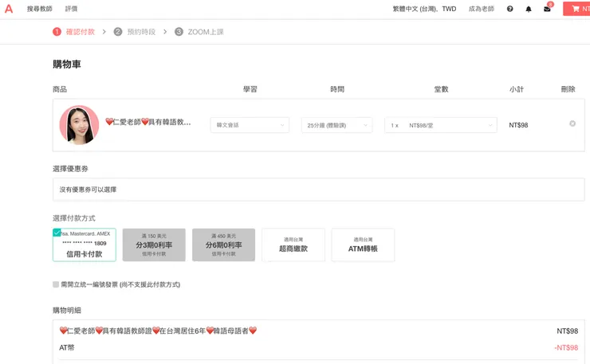Image resolution: width=590 pixels, height=364 pixels.
Task: Click the NT$98 price in purchase details
Action: 568,331
